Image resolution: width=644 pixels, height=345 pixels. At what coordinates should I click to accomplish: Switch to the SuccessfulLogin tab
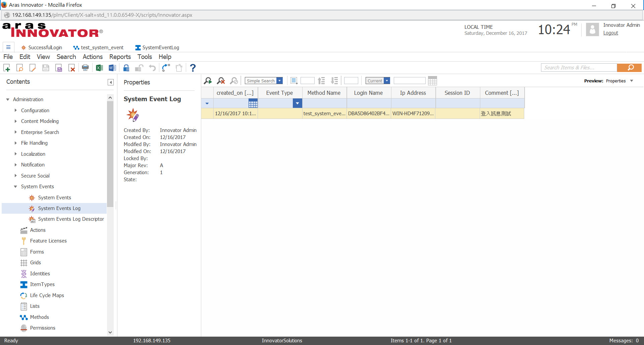(42, 48)
